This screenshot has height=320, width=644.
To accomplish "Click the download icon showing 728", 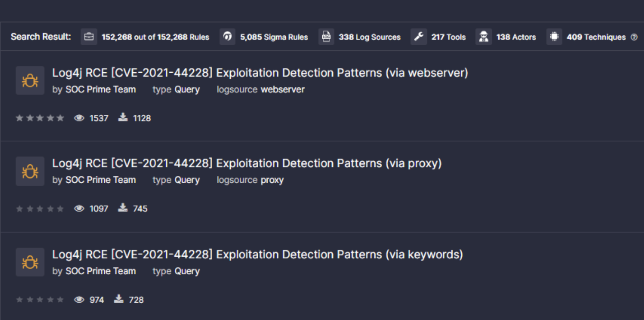I will 118,300.
